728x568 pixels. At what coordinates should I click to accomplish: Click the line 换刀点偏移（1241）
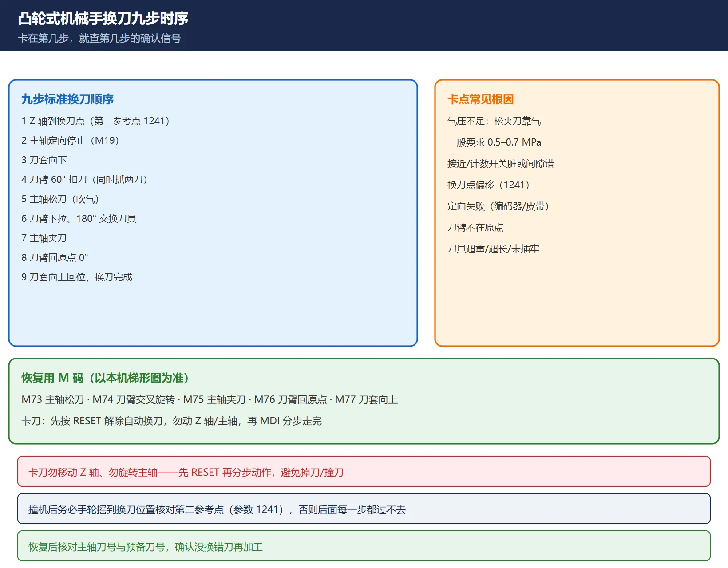489,185
